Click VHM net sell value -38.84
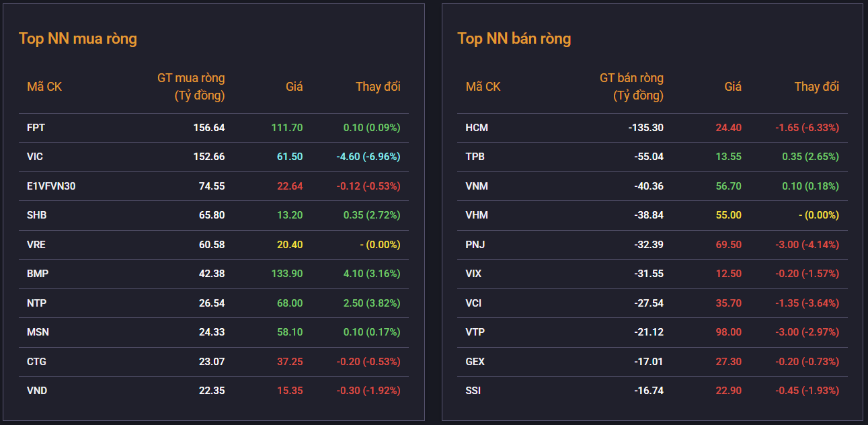This screenshot has width=868, height=425. click(x=649, y=215)
